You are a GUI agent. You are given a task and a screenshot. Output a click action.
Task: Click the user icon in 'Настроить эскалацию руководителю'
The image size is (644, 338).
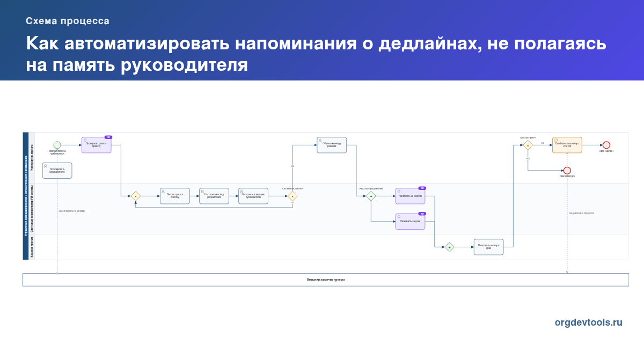pyautogui.click(x=241, y=192)
